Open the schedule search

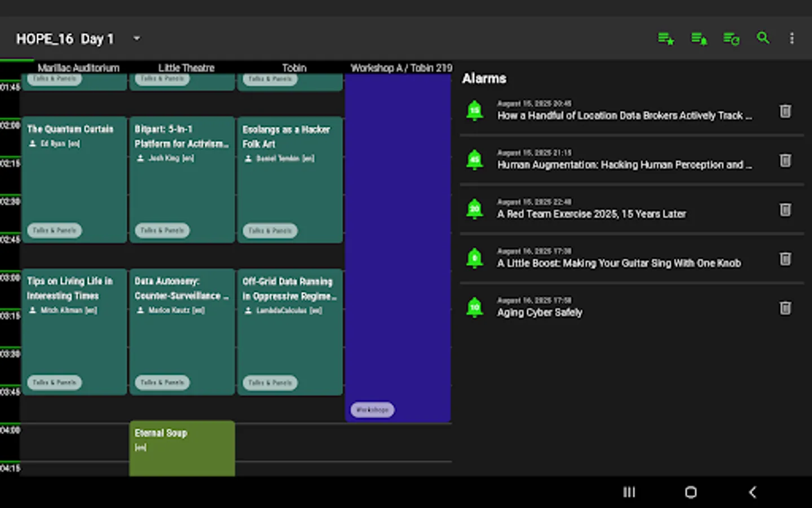[x=763, y=38]
